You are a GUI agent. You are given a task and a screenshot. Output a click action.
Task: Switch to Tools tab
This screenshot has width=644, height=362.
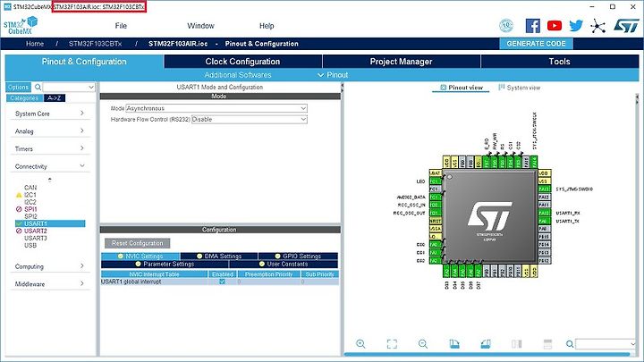coord(559,62)
